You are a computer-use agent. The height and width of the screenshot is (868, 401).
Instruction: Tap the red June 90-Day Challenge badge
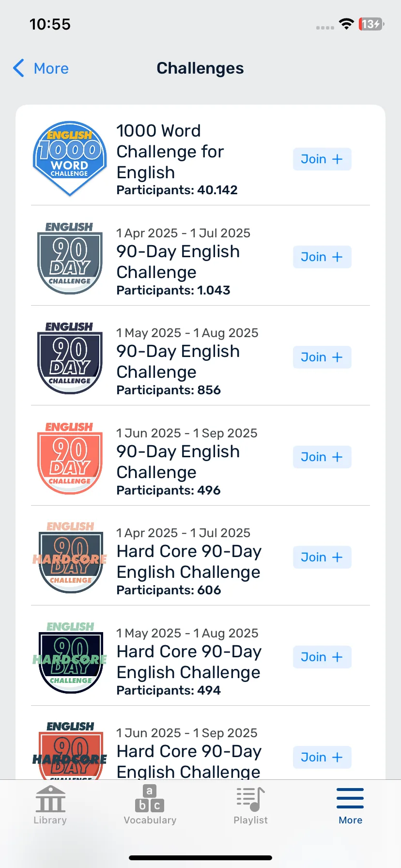(70, 458)
